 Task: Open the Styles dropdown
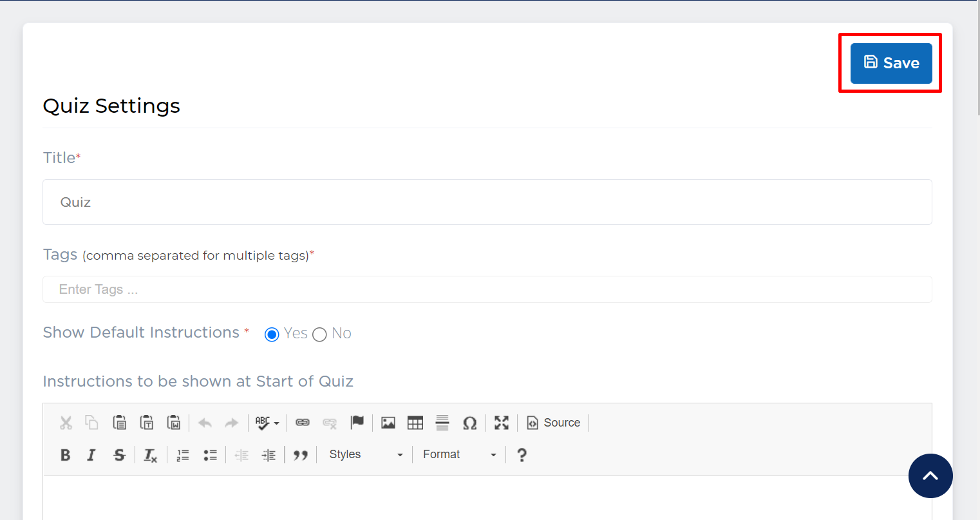[x=365, y=455]
